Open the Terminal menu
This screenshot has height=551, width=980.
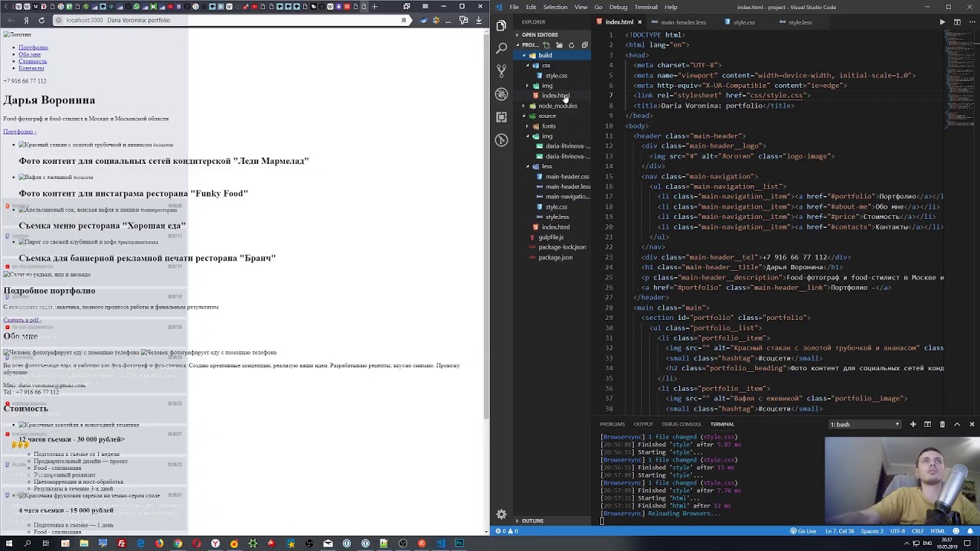coord(645,7)
